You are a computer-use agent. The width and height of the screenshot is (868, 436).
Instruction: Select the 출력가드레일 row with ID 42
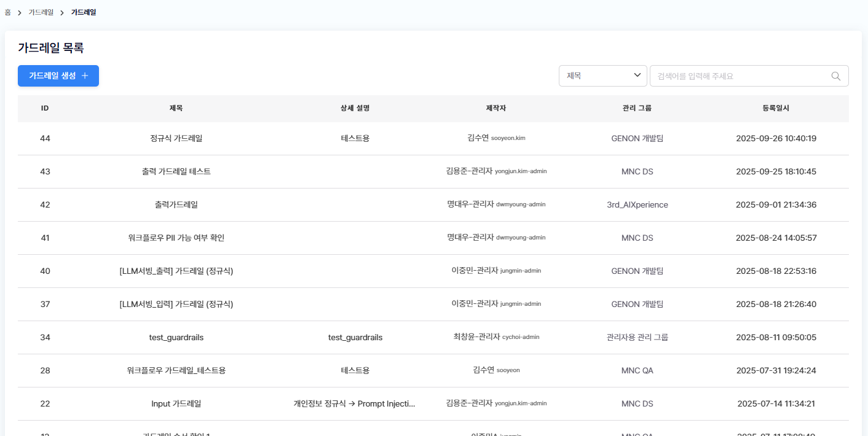176,204
